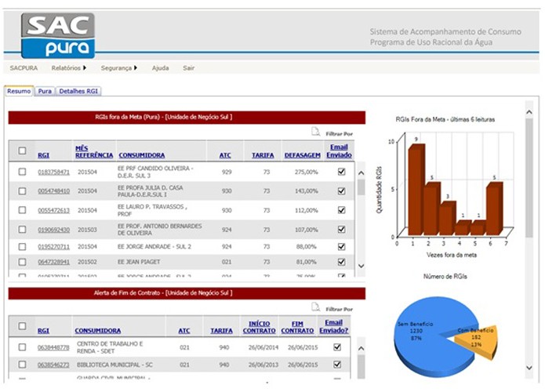Check row checkbox for RGI 0183758471

click(x=22, y=172)
